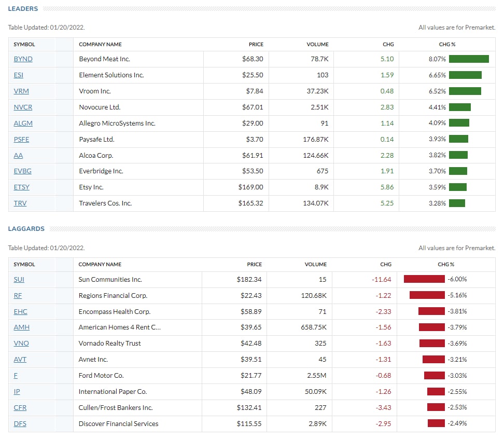This screenshot has height=439, width=504.
Task: Click Novocure Ltd. company name
Action: pyautogui.click(x=100, y=107)
